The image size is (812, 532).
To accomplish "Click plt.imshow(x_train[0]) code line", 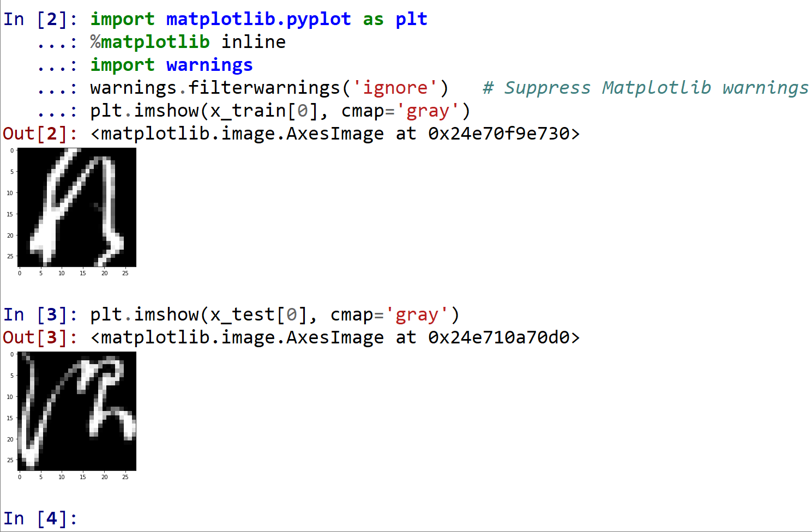I will 280,111.
